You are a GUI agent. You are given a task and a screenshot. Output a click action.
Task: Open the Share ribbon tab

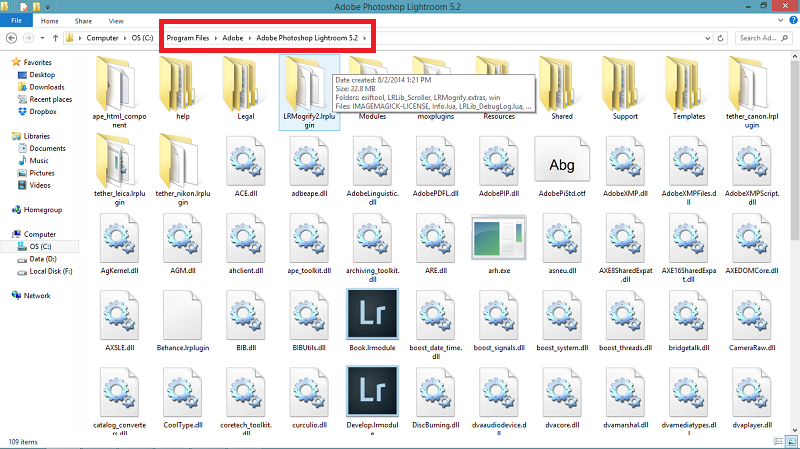coord(83,21)
